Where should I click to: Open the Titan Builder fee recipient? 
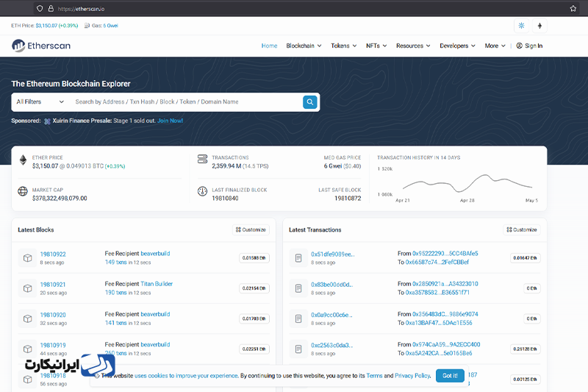[x=157, y=284]
